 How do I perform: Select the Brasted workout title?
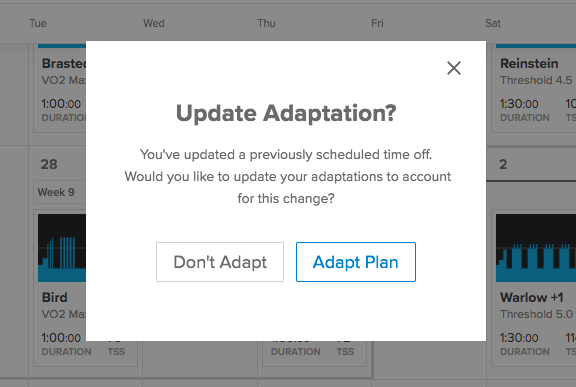coord(64,64)
